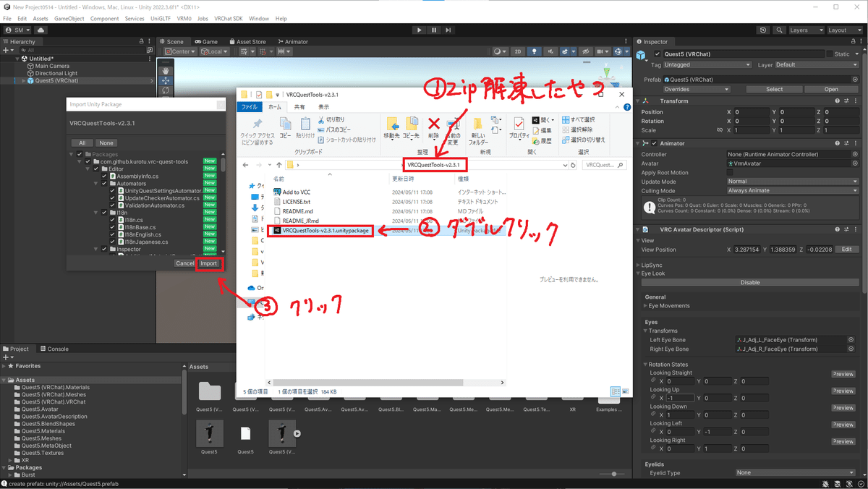Click the Hierarchy add plus button
Image resolution: width=868 pixels, height=489 pixels.
7,51
